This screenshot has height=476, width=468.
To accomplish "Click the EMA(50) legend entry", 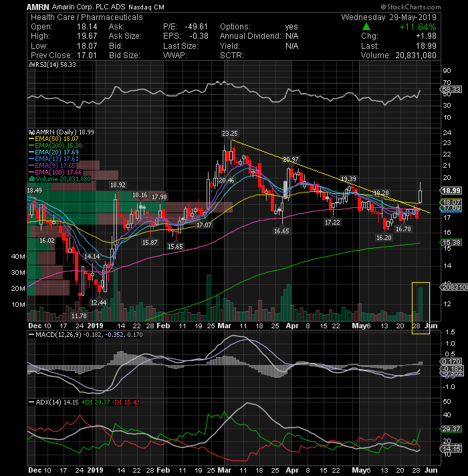I will pyautogui.click(x=54, y=139).
